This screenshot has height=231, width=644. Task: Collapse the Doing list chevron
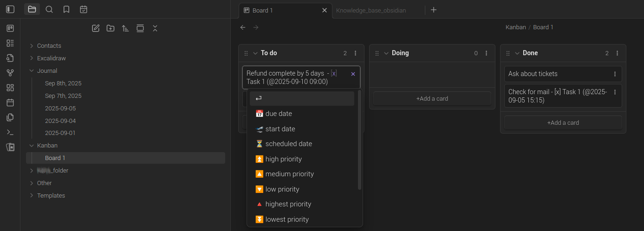[x=386, y=53]
